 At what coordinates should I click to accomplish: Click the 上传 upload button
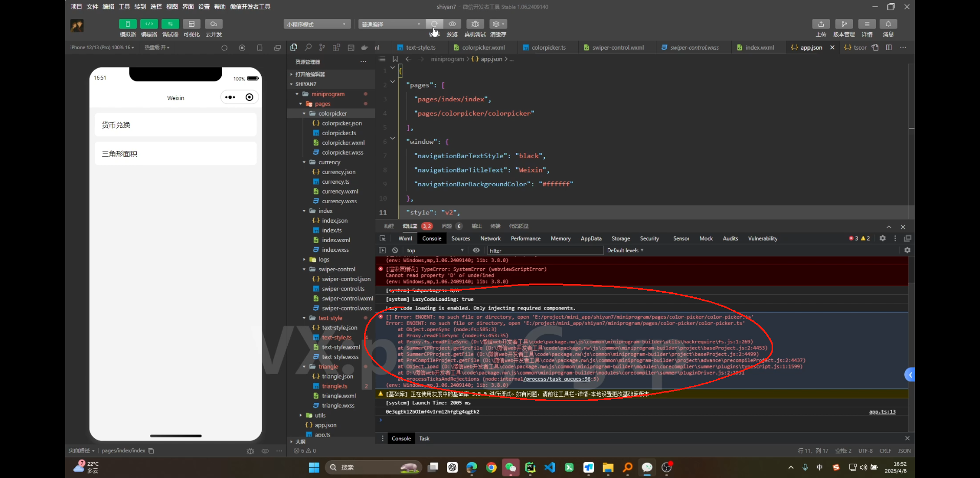point(821,24)
